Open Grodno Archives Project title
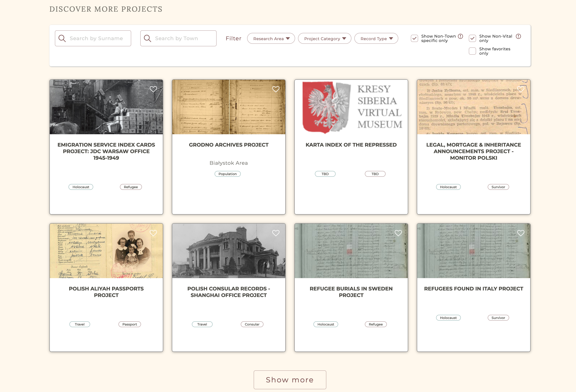Viewport: 576px width, 392px height. pyautogui.click(x=229, y=145)
